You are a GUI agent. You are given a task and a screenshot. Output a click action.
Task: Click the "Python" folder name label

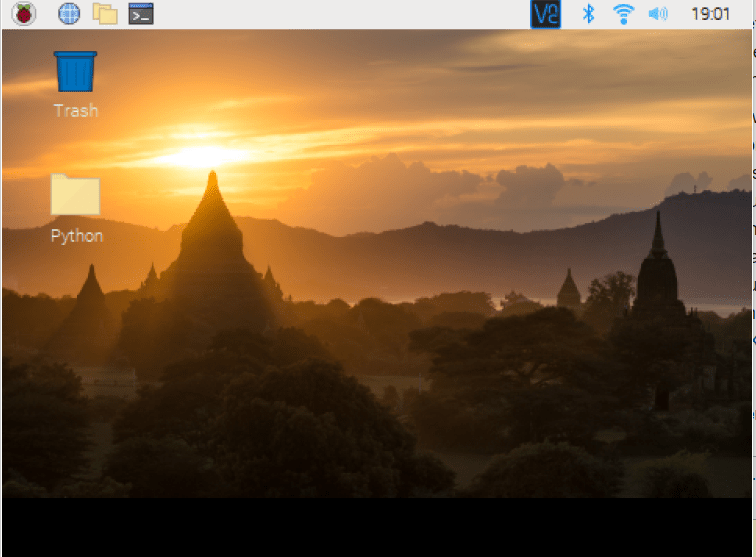pyautogui.click(x=77, y=236)
